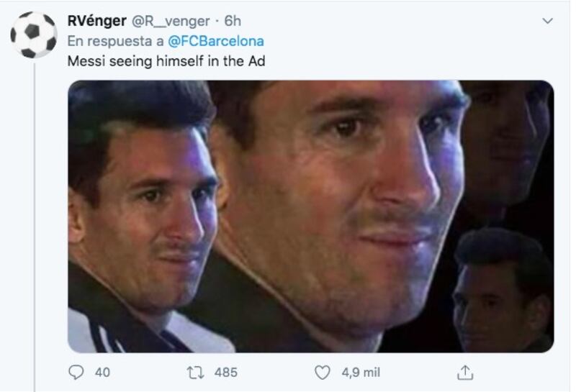The image size is (576, 392).
Task: Retweet using the retweet arrows icon
Action: click(195, 373)
